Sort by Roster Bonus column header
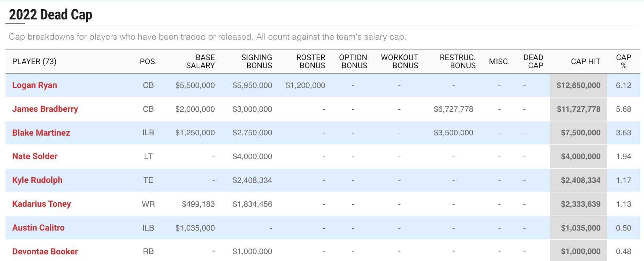Image resolution: width=644 pixels, height=261 pixels. pos(311,62)
